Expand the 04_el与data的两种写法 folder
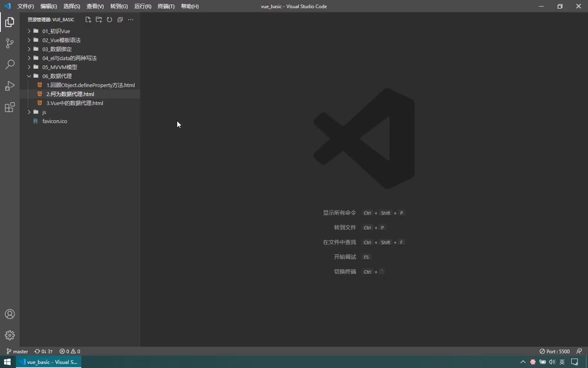 pyautogui.click(x=80, y=58)
